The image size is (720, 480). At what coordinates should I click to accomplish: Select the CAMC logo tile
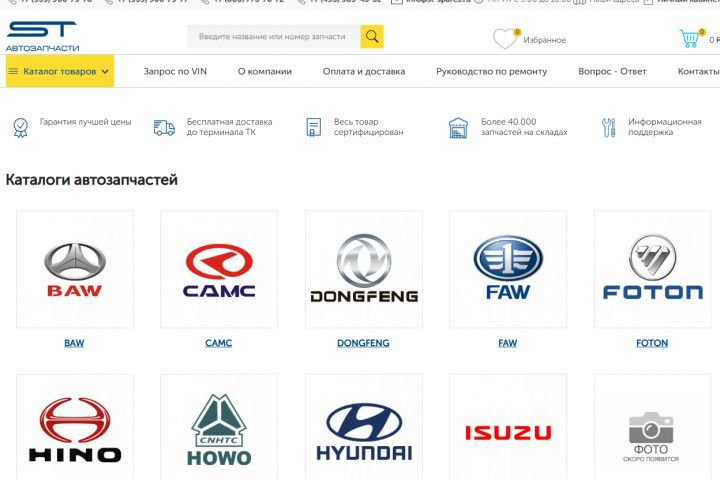point(219,269)
